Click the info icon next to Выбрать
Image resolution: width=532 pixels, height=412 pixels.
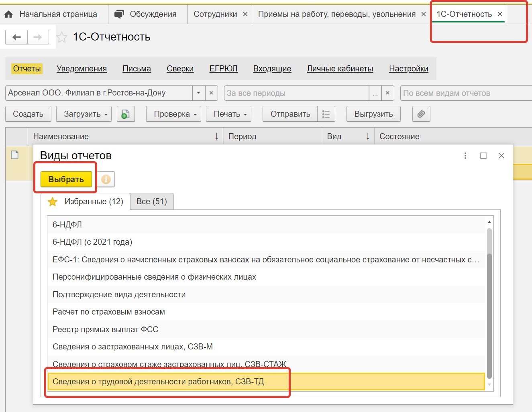coord(106,179)
